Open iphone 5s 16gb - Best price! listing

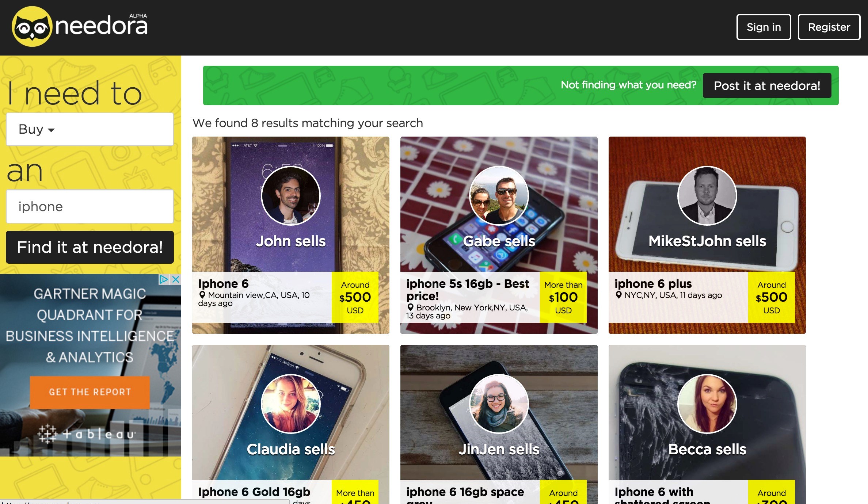click(468, 290)
